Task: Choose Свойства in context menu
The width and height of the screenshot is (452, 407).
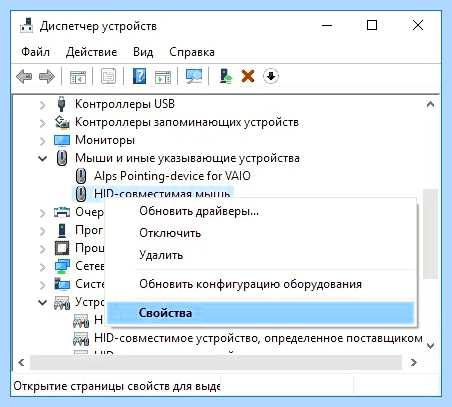Action: click(x=261, y=313)
